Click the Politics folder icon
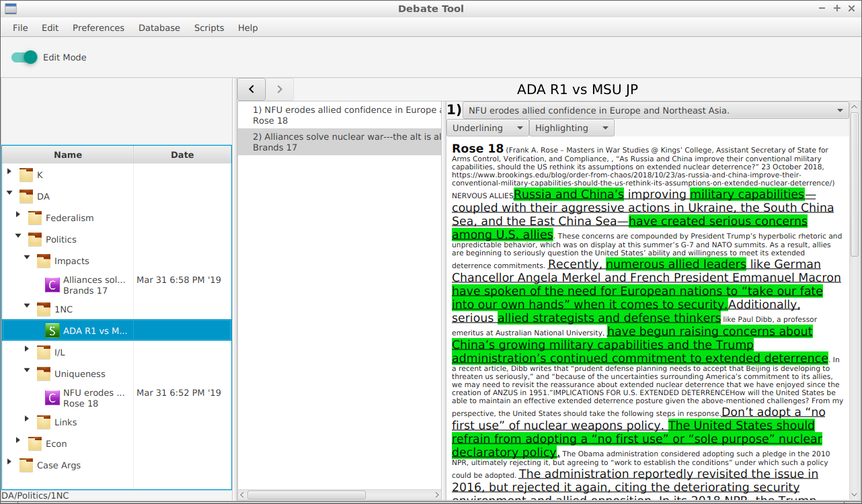Viewport: 862px width, 504px height. coord(35,239)
